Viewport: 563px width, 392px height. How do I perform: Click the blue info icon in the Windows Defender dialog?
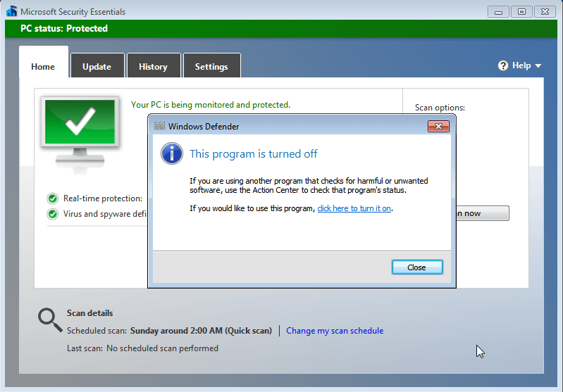tap(172, 153)
